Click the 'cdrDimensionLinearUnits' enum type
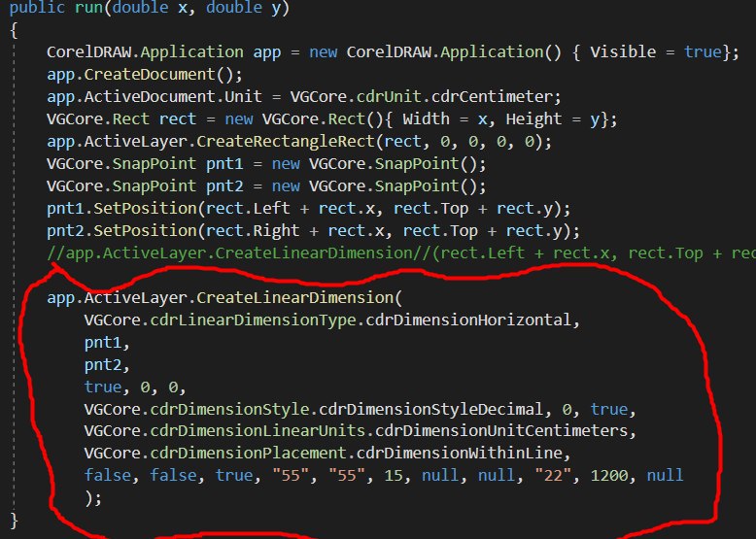756x539 pixels. (x=258, y=430)
